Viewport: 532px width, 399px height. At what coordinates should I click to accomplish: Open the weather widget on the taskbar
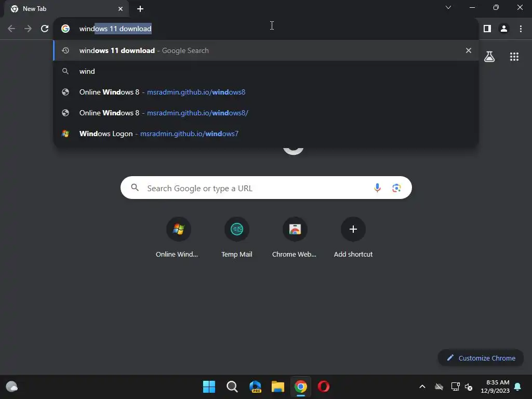click(x=12, y=387)
